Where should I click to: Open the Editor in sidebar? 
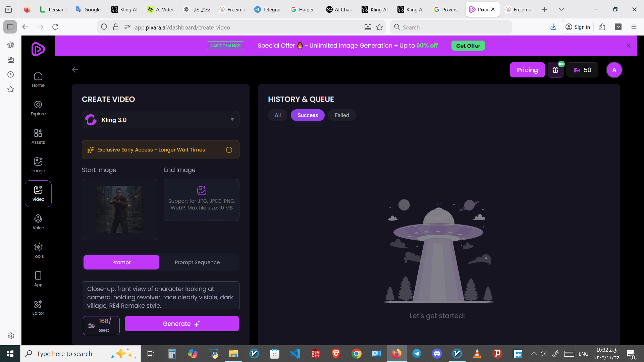pos(38,308)
